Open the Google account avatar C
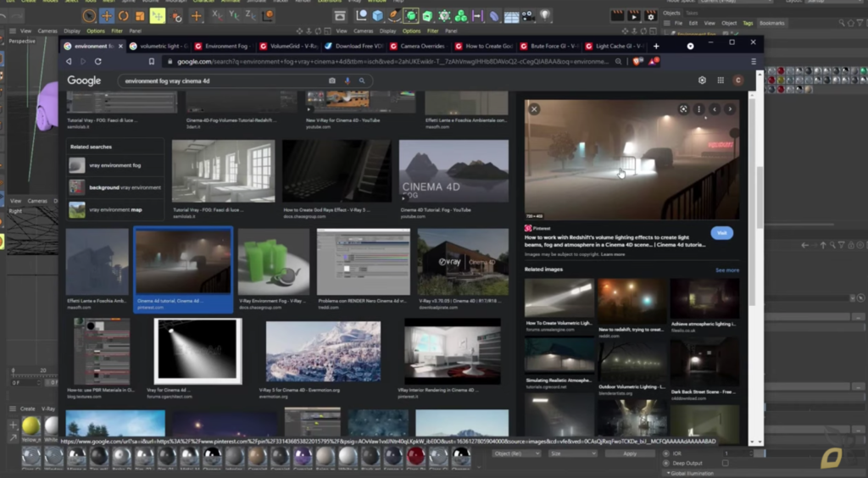Viewport: 868px width, 478px height. [738, 81]
